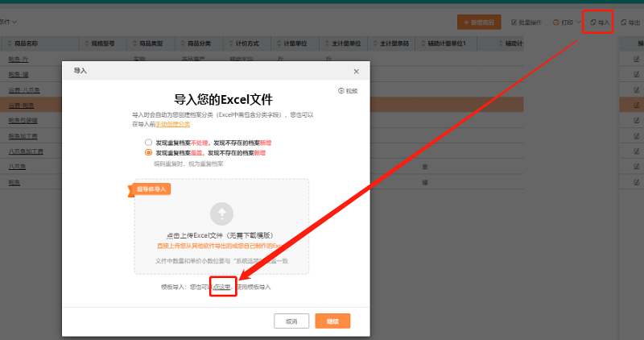
Task: Click the upload arrow icon in the drop zone
Action: 222,214
